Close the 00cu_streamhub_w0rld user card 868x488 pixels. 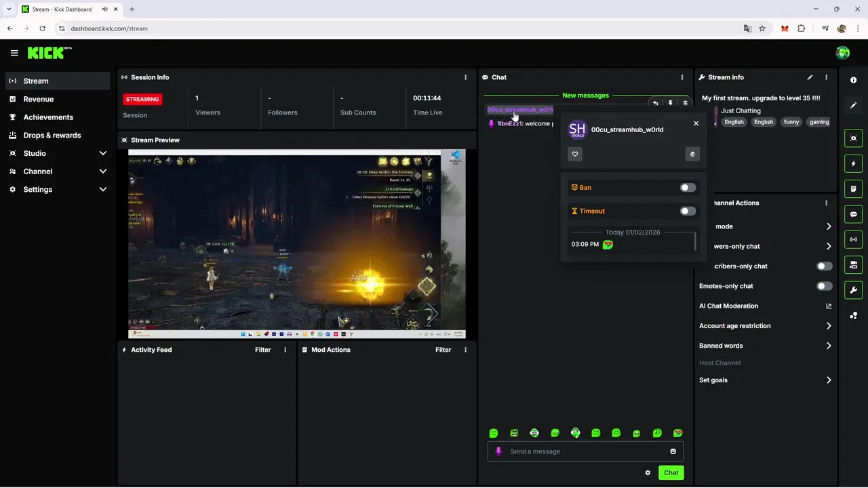[x=696, y=123]
